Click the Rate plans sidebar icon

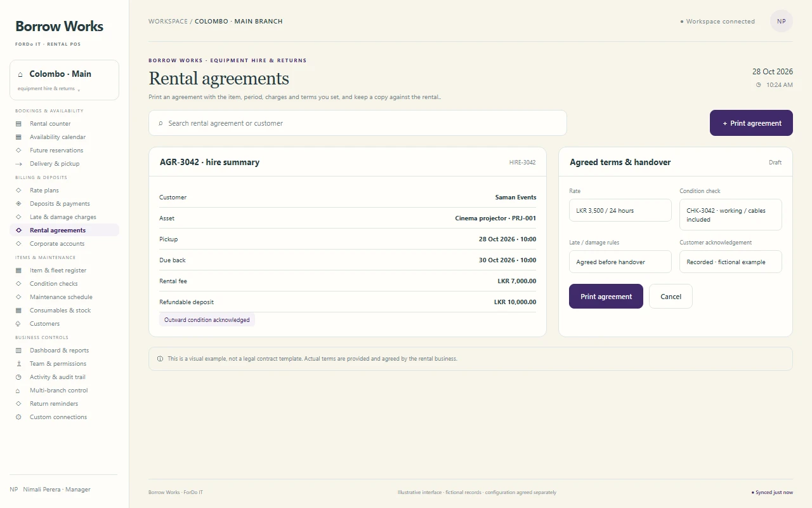point(18,190)
